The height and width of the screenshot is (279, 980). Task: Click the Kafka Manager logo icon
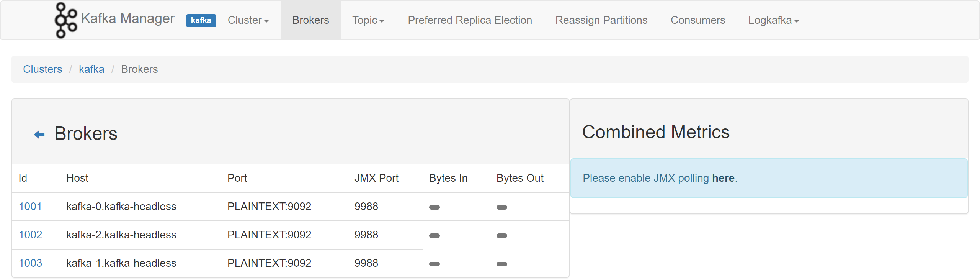(x=66, y=20)
